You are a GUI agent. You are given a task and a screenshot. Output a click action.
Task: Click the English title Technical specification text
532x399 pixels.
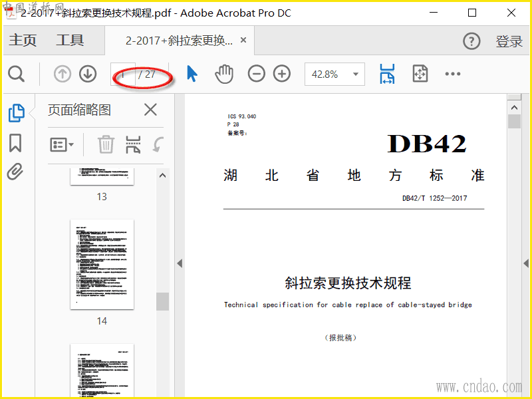click(x=348, y=305)
